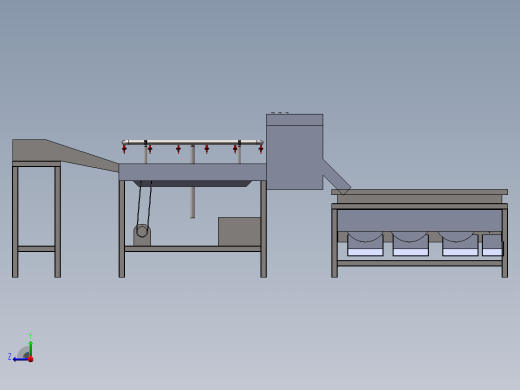The height and width of the screenshot is (390, 520).
Task: Click the blue Z axis arrow of triad
Action: (20, 359)
